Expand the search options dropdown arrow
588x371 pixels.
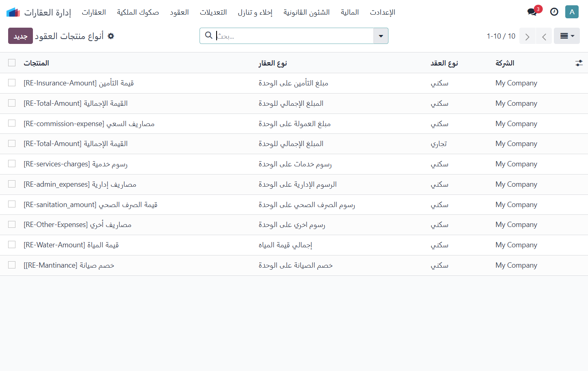pos(381,36)
